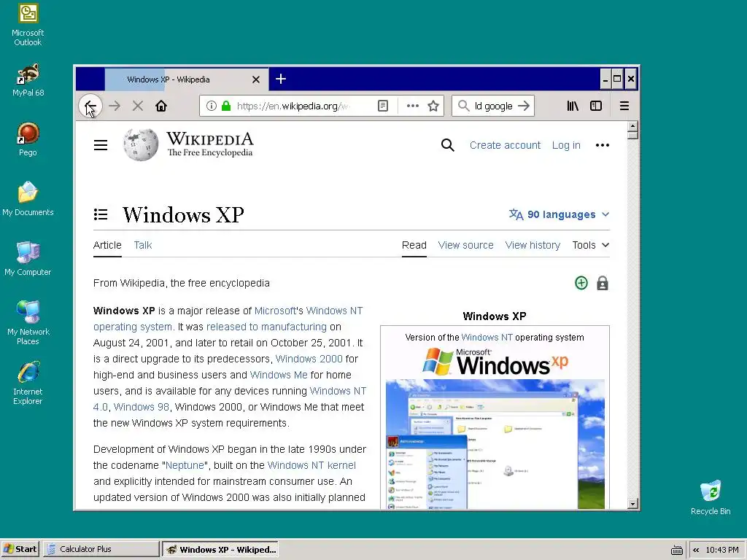Click the Microsoft Windows XP logo image

tap(495, 362)
